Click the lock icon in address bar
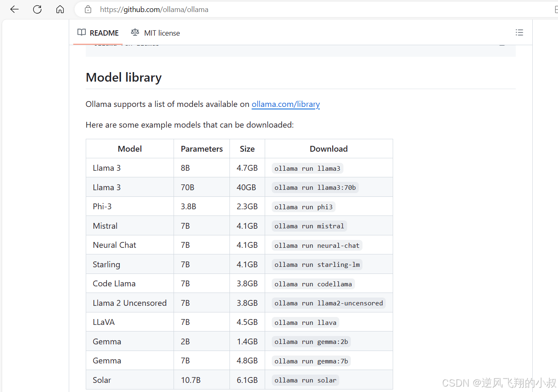The height and width of the screenshot is (392, 558). 88,9
